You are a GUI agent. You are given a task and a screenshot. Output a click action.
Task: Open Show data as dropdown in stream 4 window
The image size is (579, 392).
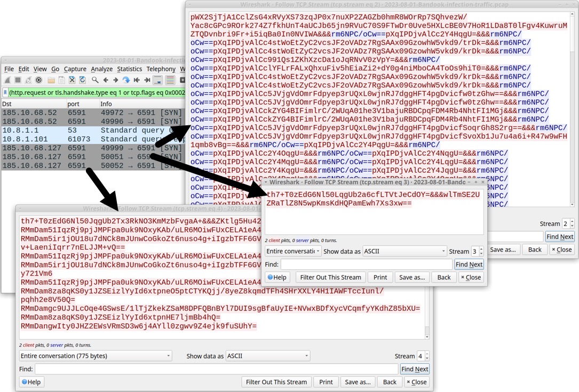pos(268,356)
